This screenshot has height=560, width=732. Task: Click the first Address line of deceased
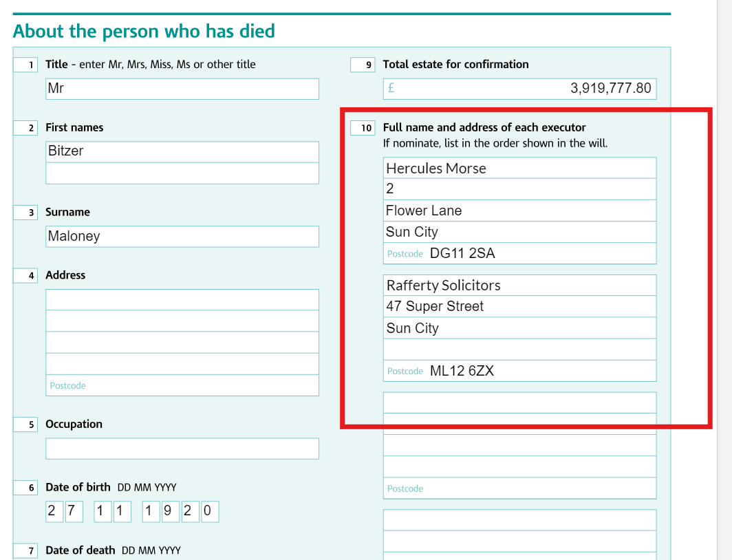(182, 299)
